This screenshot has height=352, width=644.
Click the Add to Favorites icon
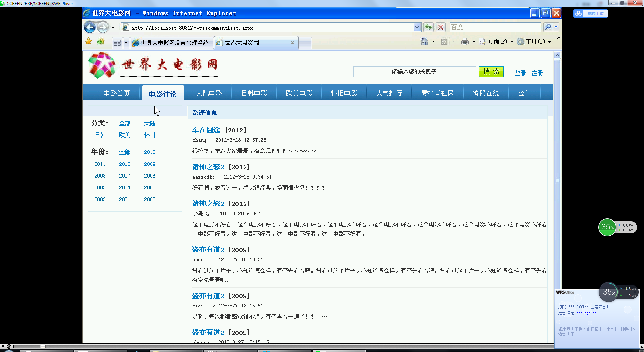click(101, 41)
